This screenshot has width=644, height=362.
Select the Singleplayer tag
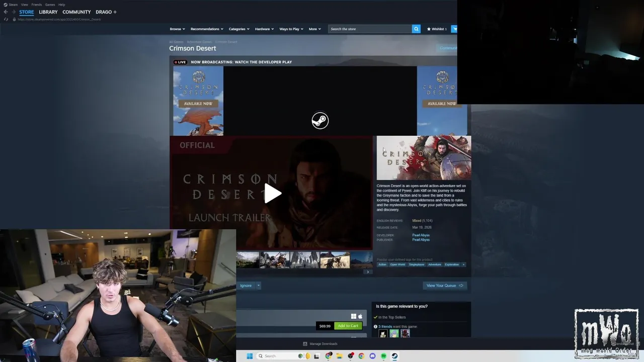(x=417, y=264)
